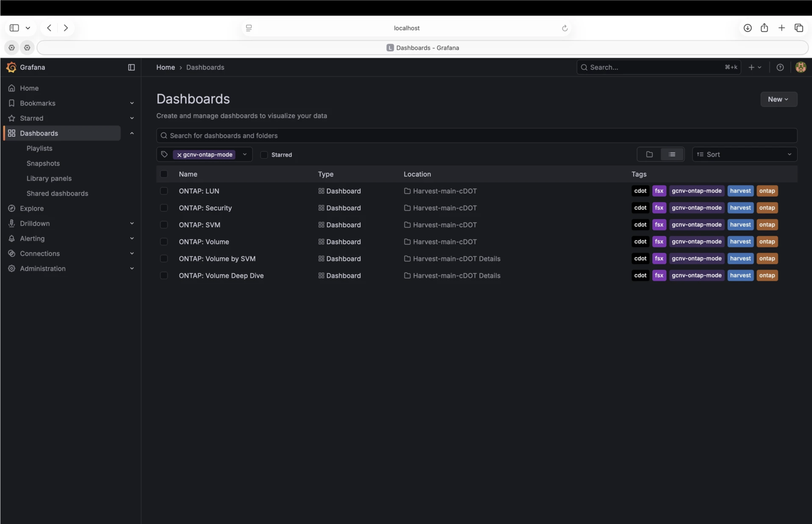The width and height of the screenshot is (812, 524).
Task: Toggle the select-all header checkbox
Action: tap(164, 174)
